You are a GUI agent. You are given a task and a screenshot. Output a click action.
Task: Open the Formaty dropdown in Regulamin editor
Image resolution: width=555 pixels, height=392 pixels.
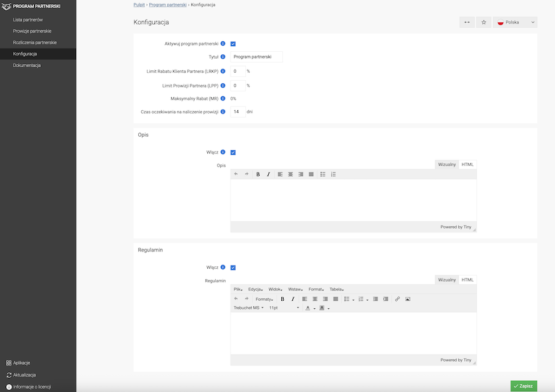264,299
